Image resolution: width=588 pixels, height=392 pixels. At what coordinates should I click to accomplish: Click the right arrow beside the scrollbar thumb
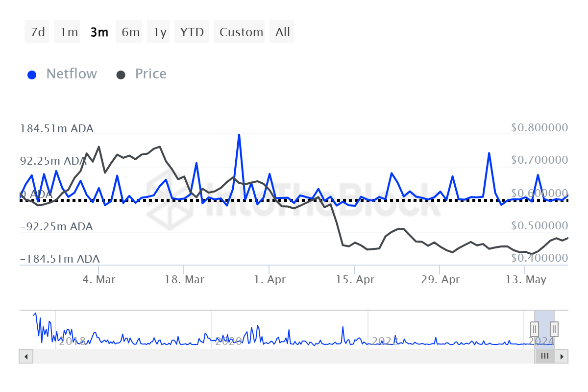click(x=562, y=356)
